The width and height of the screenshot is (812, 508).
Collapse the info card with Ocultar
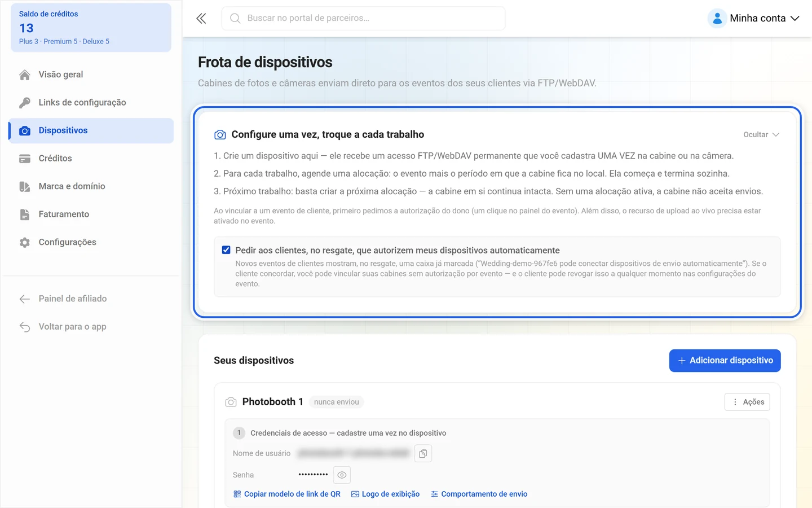[761, 135]
